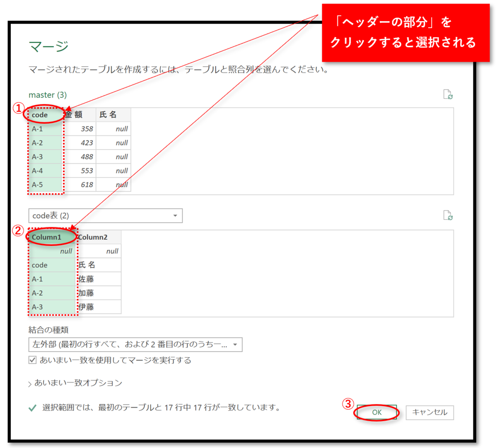Dismiss the dialog with キャンセル

pyautogui.click(x=429, y=412)
